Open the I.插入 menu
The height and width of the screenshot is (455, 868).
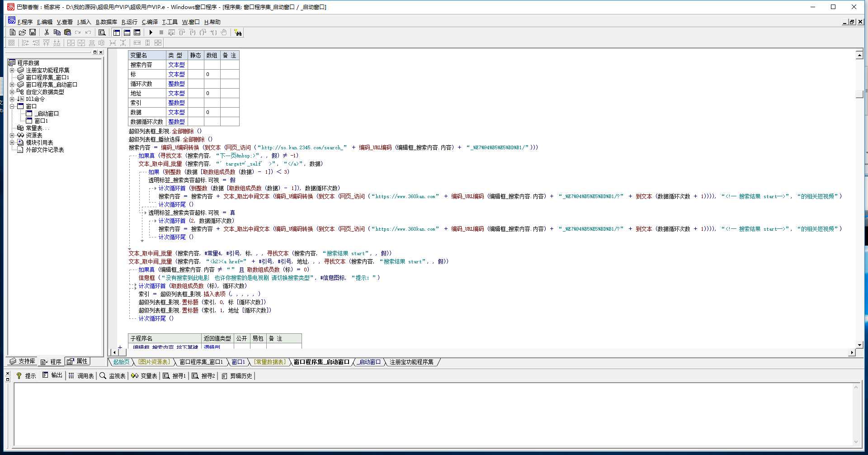(x=84, y=22)
